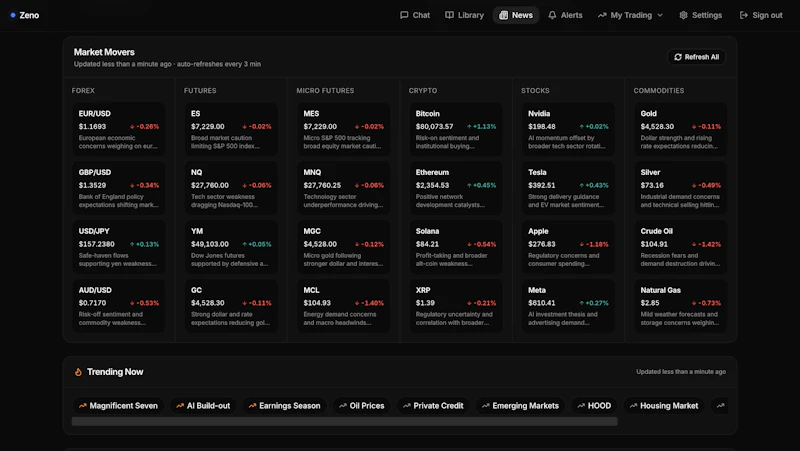View the Solana card
Image resolution: width=800 pixels, height=451 pixels.
[x=456, y=247]
